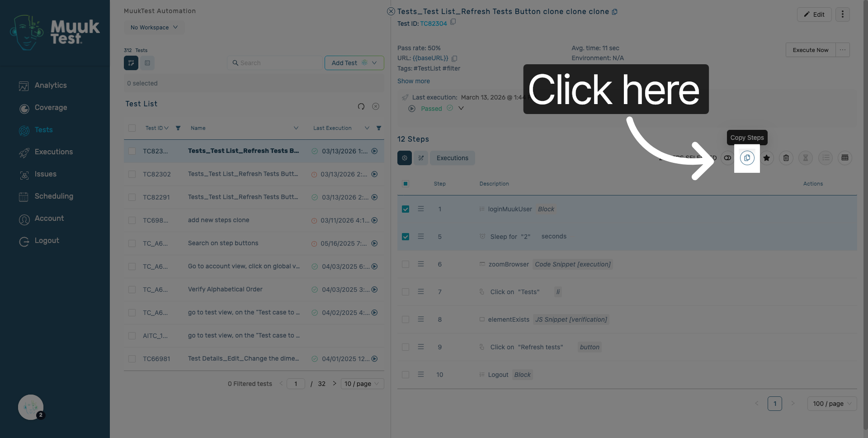Toggle select-all steps header checkbox
868x438 pixels.
coord(406,184)
